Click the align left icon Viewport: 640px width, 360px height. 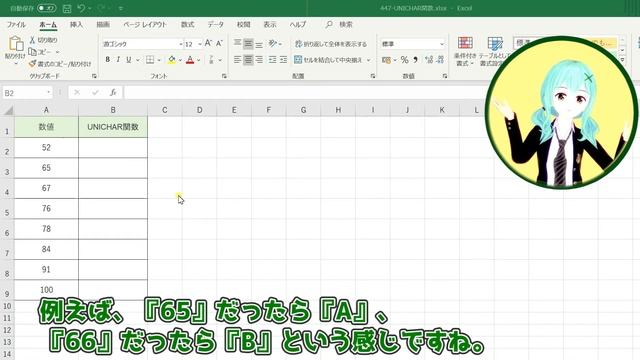(238, 60)
